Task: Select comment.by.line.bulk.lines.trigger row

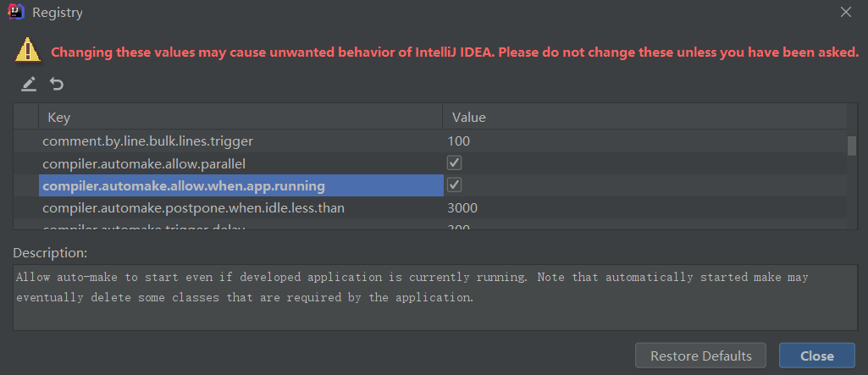Action: (x=430, y=141)
